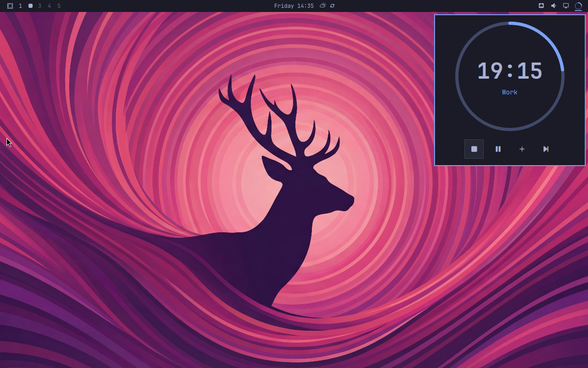
Task: Skip to the next timer session
Action: (546, 149)
